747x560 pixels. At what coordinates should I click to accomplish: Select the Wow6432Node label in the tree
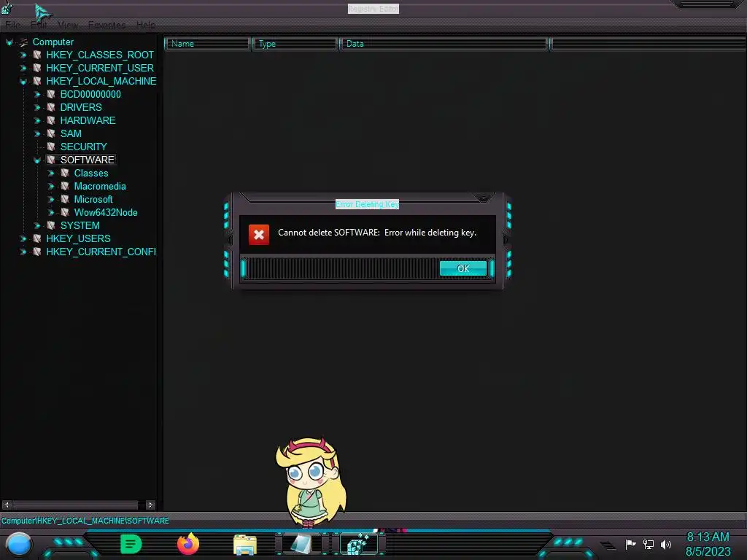click(x=106, y=212)
